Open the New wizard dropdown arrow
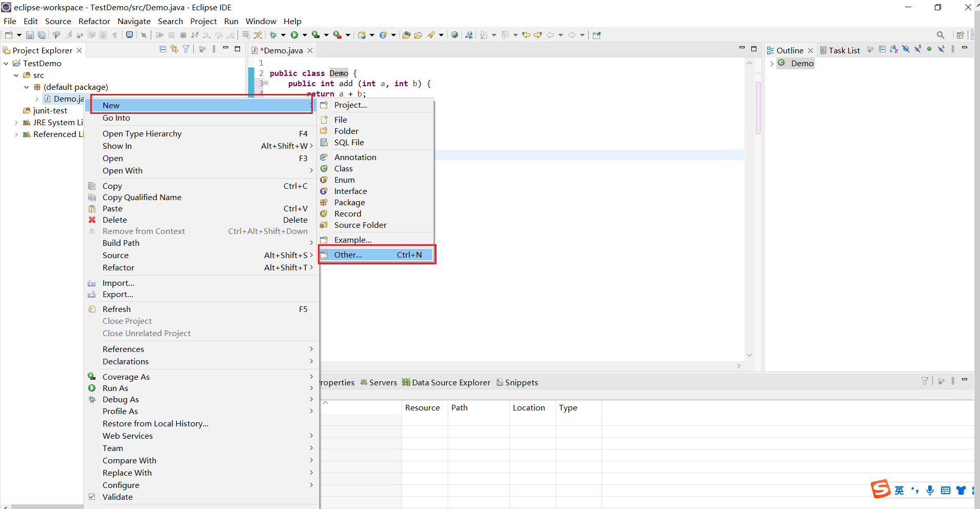Image resolution: width=980 pixels, height=509 pixels. pos(19,35)
